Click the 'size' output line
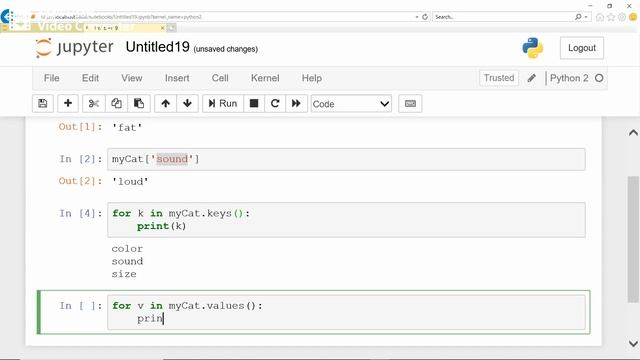The image size is (640, 360). 124,274
